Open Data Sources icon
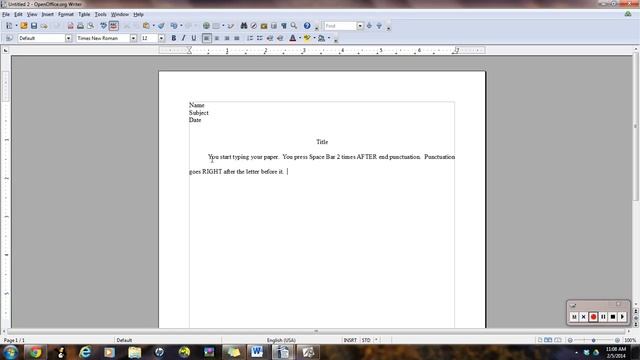This screenshot has width=640, height=360. pyautogui.click(x=273, y=26)
